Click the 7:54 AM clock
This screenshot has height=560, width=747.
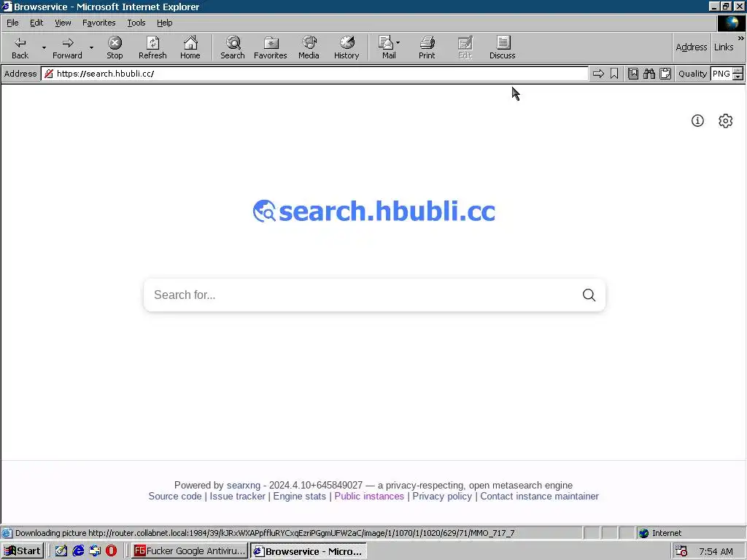pyautogui.click(x=716, y=551)
